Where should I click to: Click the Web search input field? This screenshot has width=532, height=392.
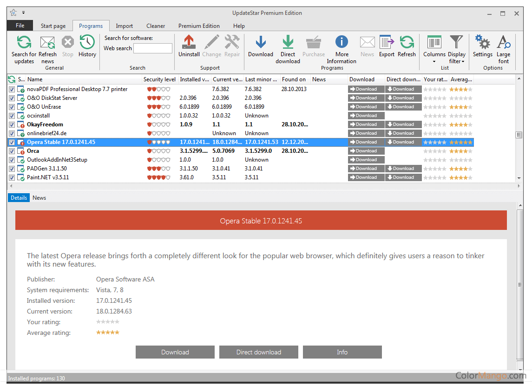(153, 48)
